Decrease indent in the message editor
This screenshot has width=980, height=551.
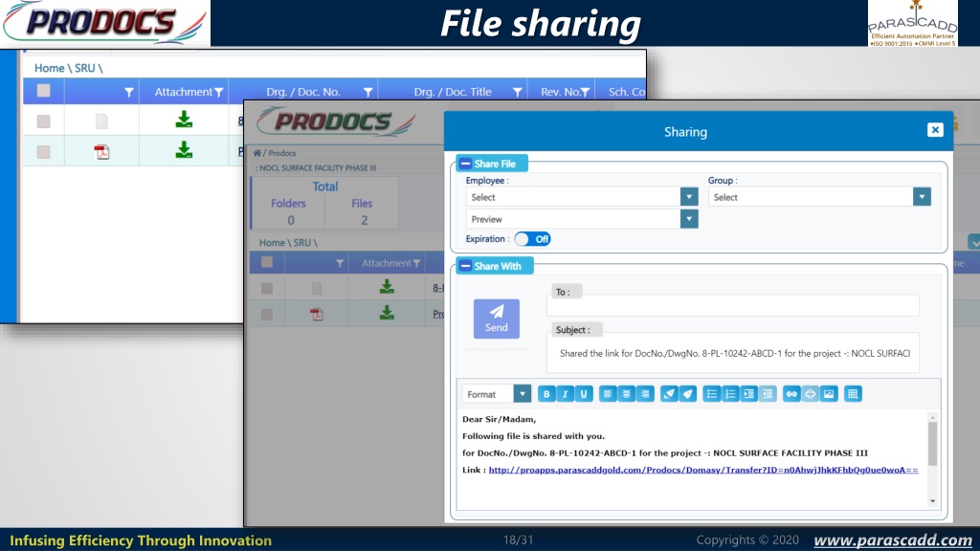[768, 394]
